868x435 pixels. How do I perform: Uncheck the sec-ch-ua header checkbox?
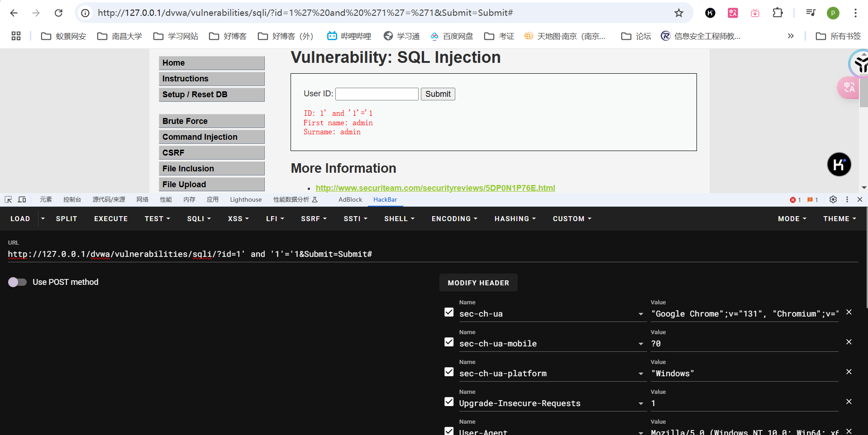click(x=449, y=312)
